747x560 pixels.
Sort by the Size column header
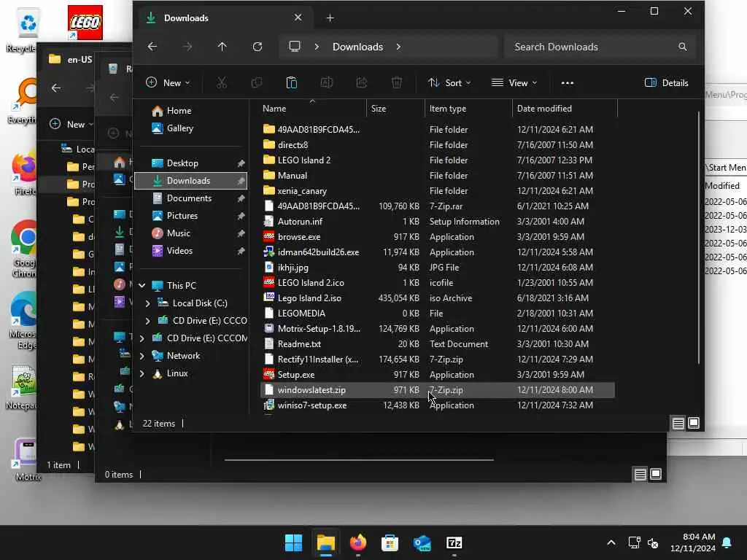pos(395,109)
